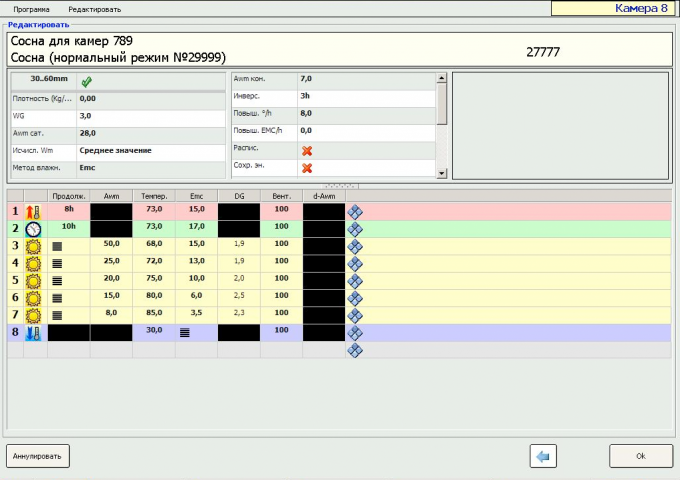Toggle the green checkmark next to 30..60mm
This screenshot has width=680, height=480.
click(87, 82)
